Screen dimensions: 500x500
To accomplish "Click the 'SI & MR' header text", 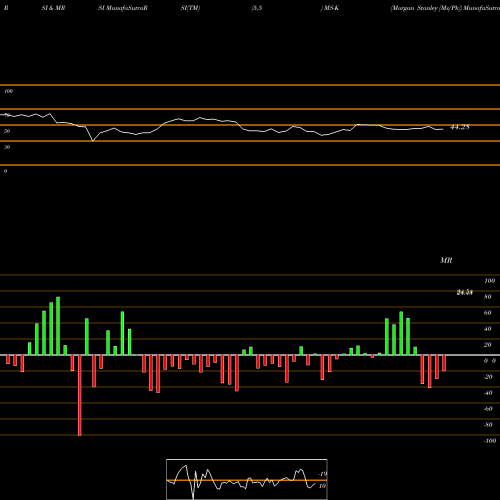I will pos(53,8).
